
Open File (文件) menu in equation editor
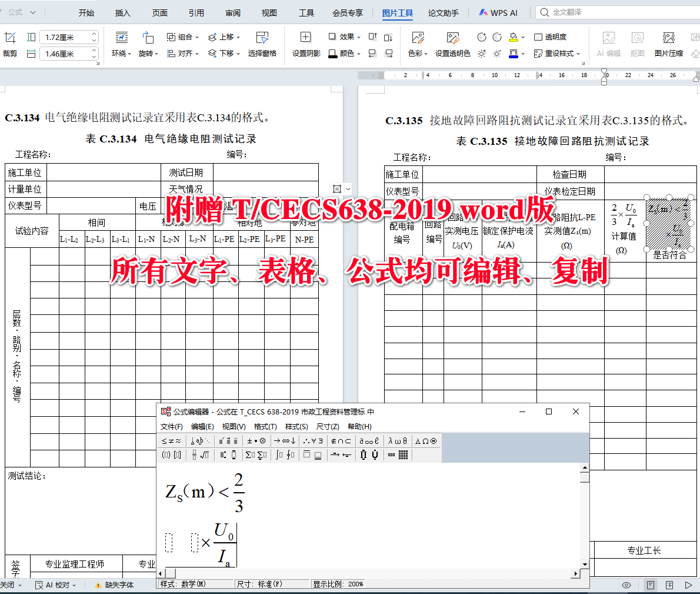(171, 427)
